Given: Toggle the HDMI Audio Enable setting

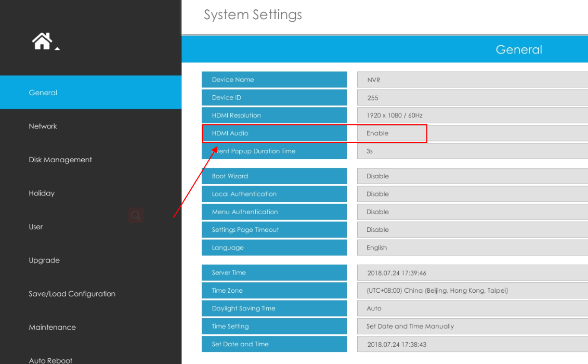Looking at the screenshot, I should (x=472, y=134).
